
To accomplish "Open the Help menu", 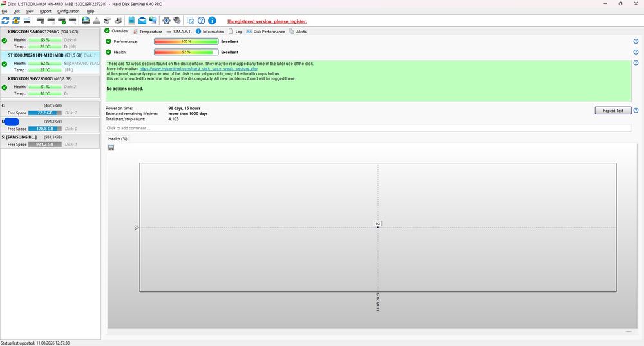I will coord(90,11).
